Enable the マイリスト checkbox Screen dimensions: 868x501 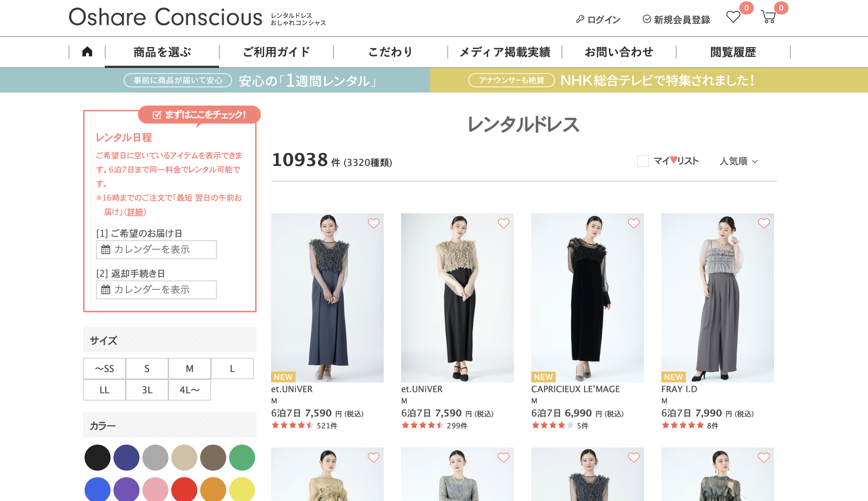pos(643,161)
